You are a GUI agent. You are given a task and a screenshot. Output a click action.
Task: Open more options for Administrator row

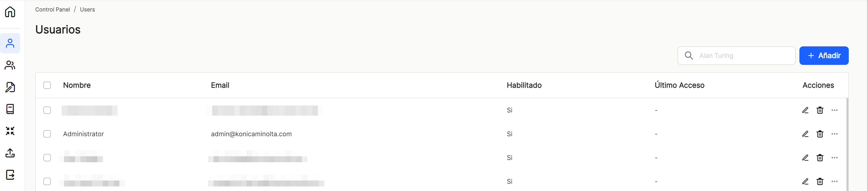834,134
